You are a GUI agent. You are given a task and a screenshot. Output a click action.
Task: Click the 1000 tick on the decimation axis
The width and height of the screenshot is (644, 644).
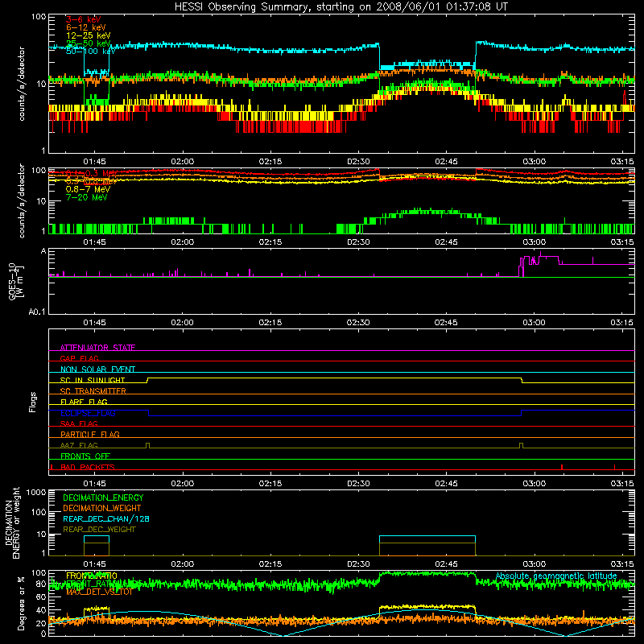point(36,493)
